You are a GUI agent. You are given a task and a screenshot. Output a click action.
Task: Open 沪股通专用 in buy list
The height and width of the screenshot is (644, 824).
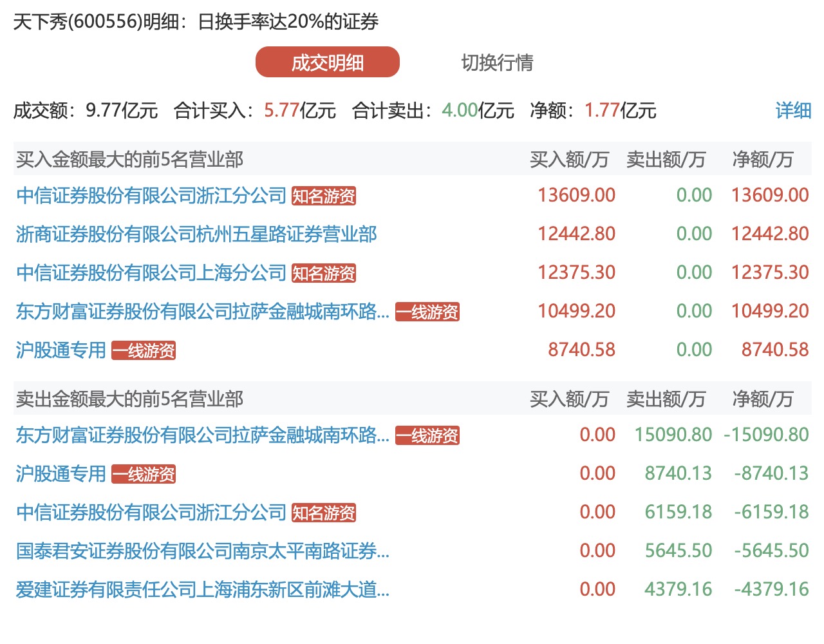point(61,350)
